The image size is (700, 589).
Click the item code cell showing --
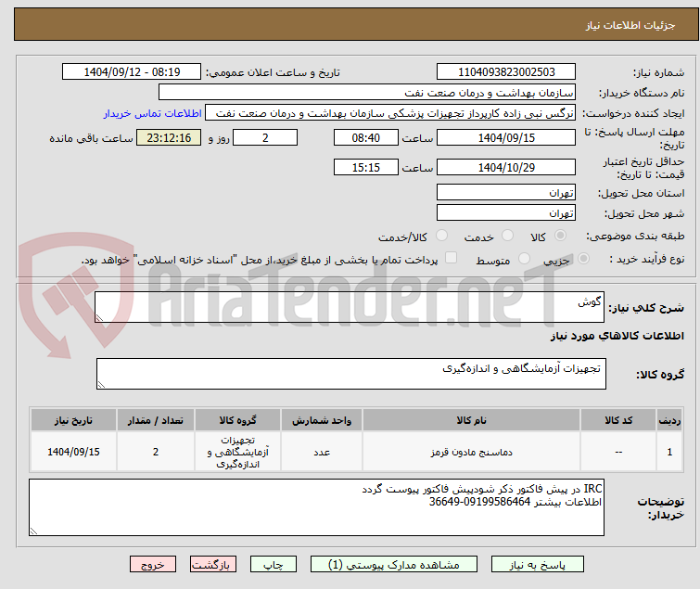tap(618, 452)
